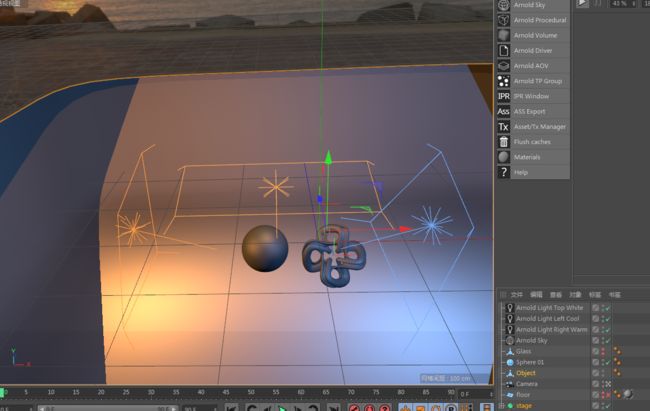Open the first menu of the Object Manager
Screen dimensions: 650x411
click(x=517, y=294)
